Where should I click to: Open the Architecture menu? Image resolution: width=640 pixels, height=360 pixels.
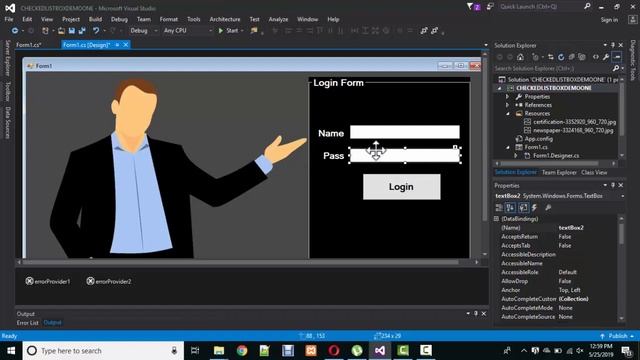tap(225, 19)
